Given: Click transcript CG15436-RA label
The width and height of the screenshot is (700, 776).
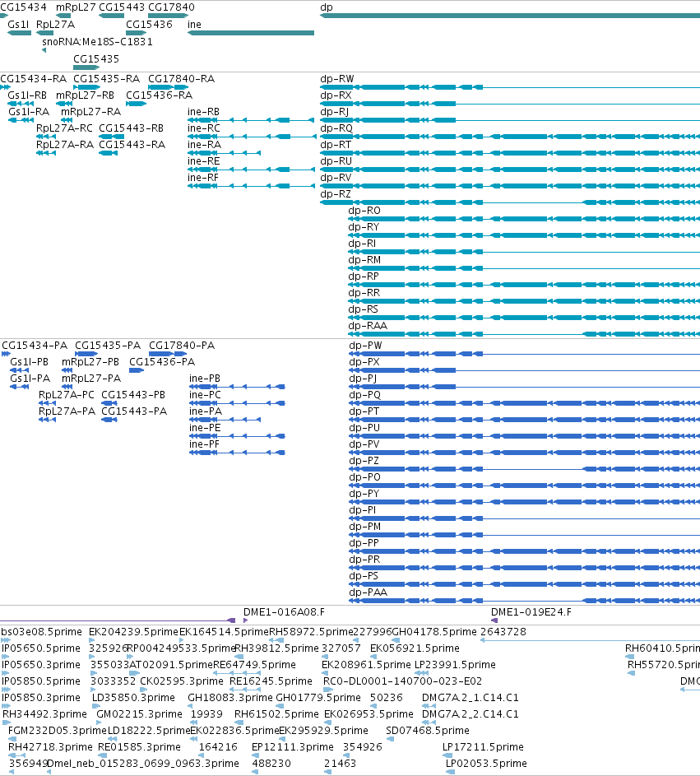Looking at the screenshot, I should (160, 95).
